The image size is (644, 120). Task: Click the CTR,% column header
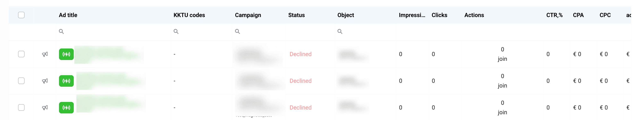point(554,15)
